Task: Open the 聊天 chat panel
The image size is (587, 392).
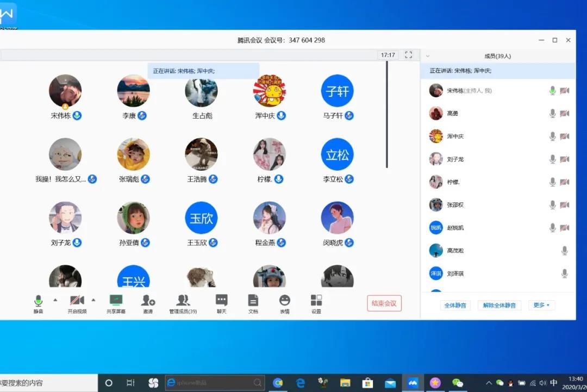Action: tap(222, 303)
